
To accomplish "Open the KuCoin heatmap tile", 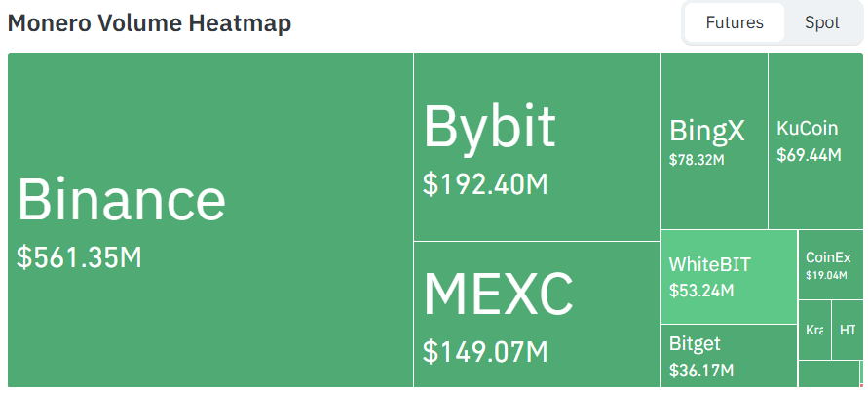I will pyautogui.click(x=816, y=140).
